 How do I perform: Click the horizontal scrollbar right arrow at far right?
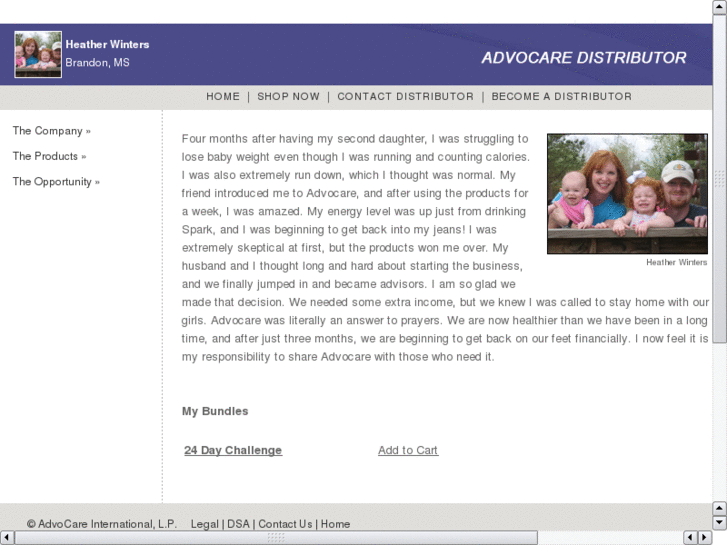pyautogui.click(x=705, y=538)
